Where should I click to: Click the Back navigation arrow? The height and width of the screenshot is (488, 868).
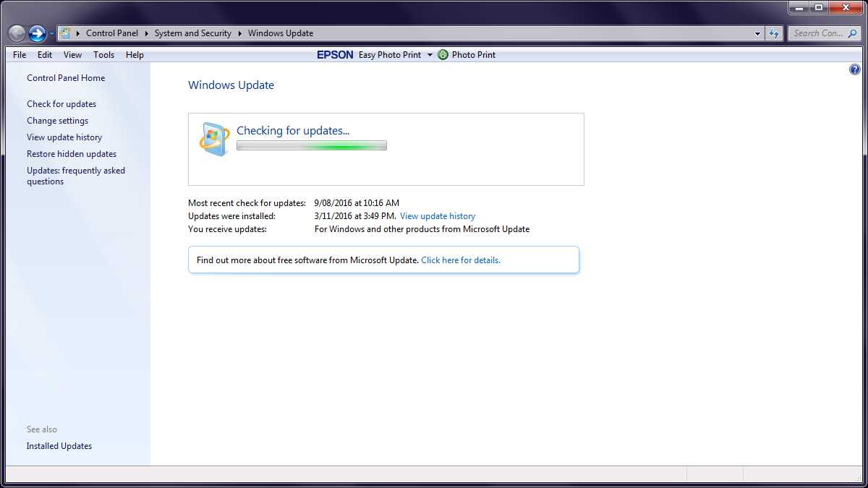17,33
